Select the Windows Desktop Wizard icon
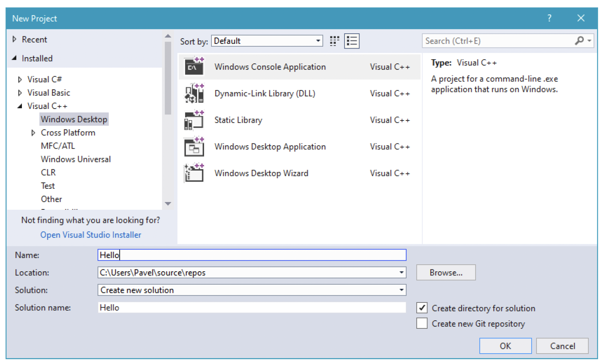The width and height of the screenshot is (604, 364). pyautogui.click(x=194, y=173)
